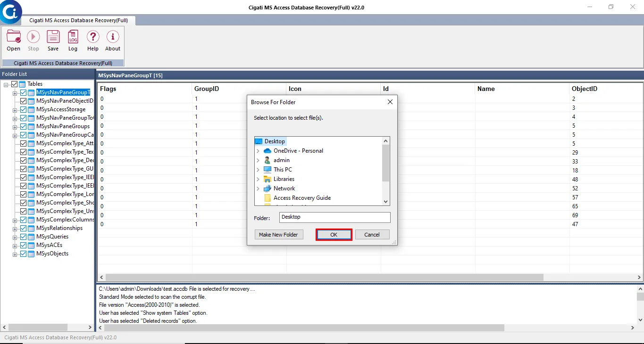Click the Stop toolbar icon
The height and width of the screenshot is (344, 644).
[x=33, y=37]
